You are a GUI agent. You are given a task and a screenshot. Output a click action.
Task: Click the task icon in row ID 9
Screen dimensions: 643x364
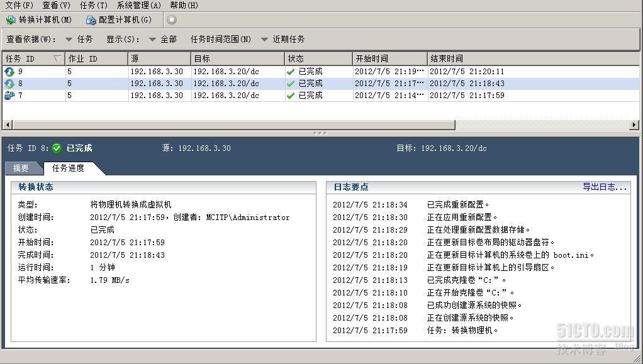point(9,72)
